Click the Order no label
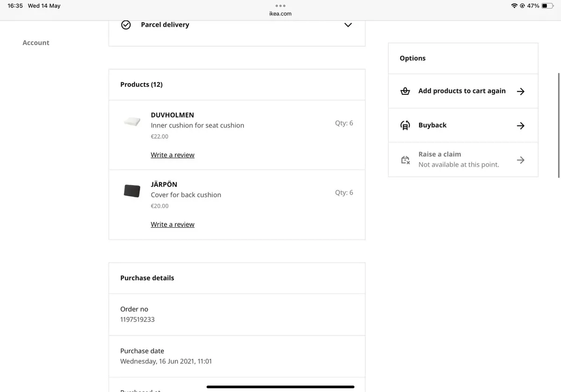561x392 pixels. click(134, 309)
